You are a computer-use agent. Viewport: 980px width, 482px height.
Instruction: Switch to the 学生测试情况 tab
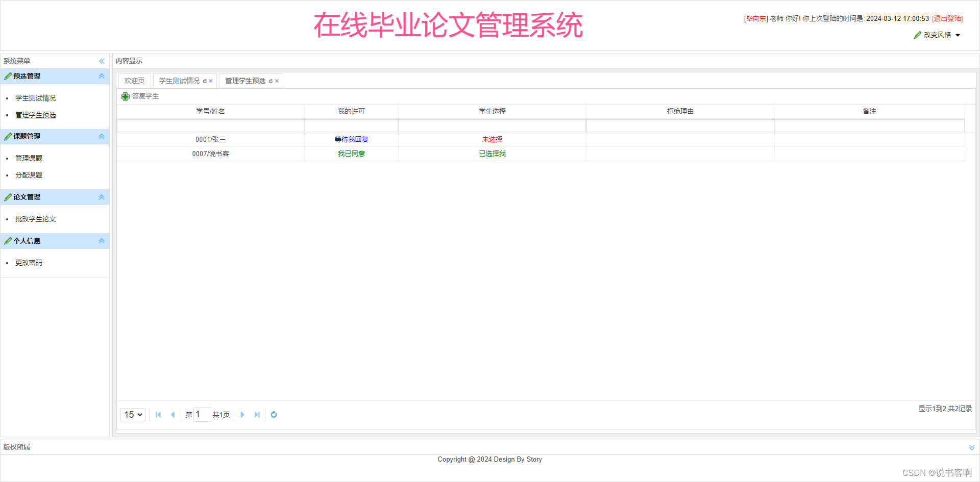pyautogui.click(x=179, y=81)
